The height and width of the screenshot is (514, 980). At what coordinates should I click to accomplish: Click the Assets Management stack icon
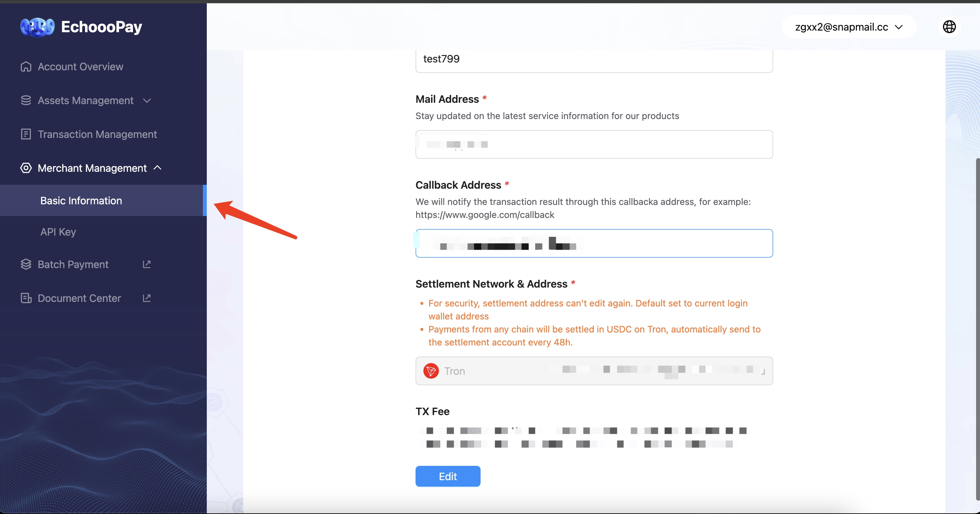26,101
